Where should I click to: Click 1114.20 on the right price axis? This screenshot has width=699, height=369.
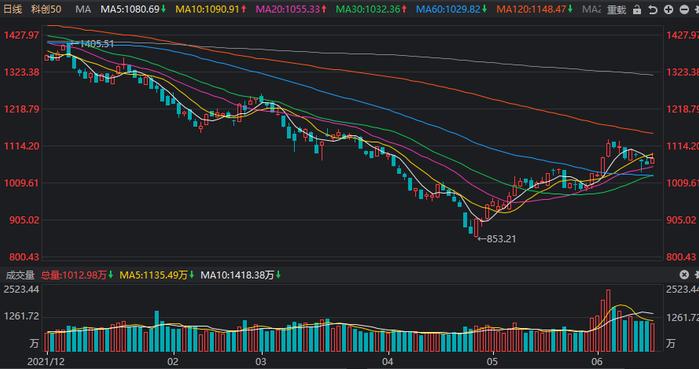pyautogui.click(x=682, y=146)
